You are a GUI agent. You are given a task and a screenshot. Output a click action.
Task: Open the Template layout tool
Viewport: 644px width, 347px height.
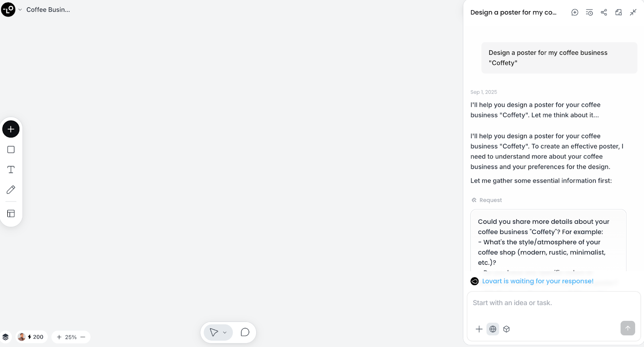(x=10, y=213)
